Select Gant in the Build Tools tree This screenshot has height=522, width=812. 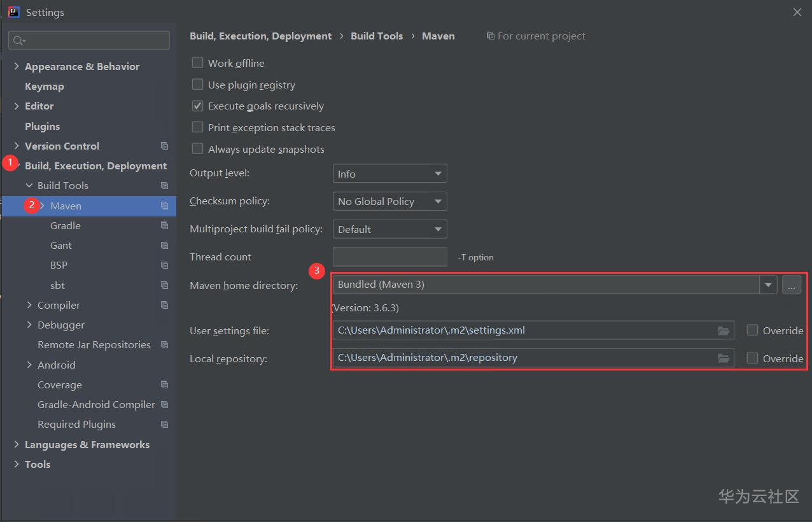tap(61, 245)
